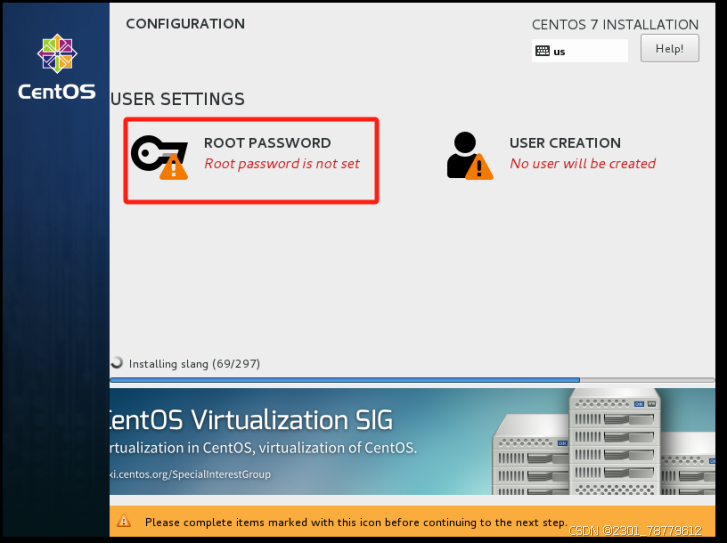Screen dimensions: 727x544
Task: Click the SpecialInterestGroup wiki link
Action: (x=190, y=474)
